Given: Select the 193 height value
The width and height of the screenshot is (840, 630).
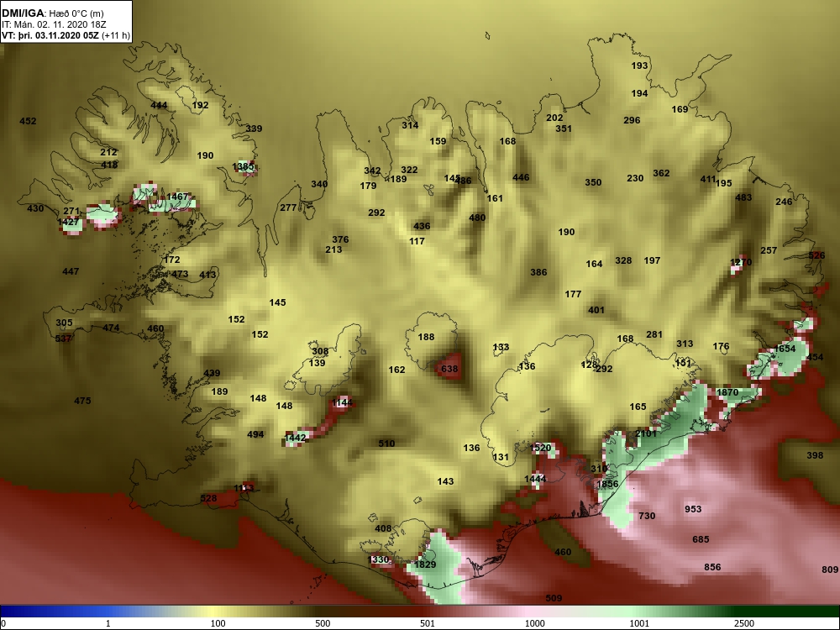Looking at the screenshot, I should [639, 66].
